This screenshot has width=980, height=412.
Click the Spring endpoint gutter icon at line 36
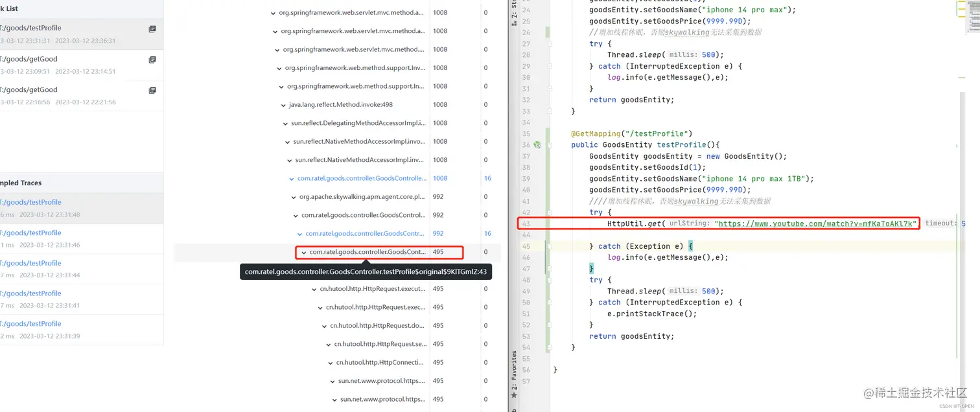coord(537,145)
